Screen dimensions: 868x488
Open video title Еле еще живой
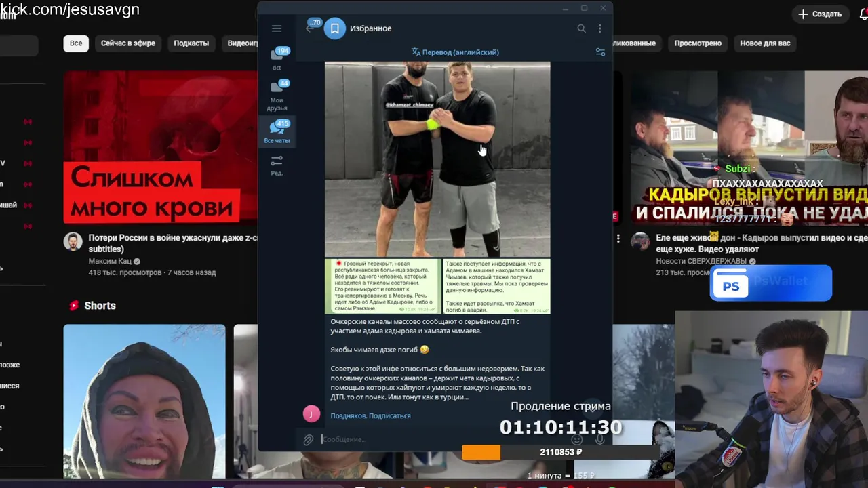pos(762,243)
